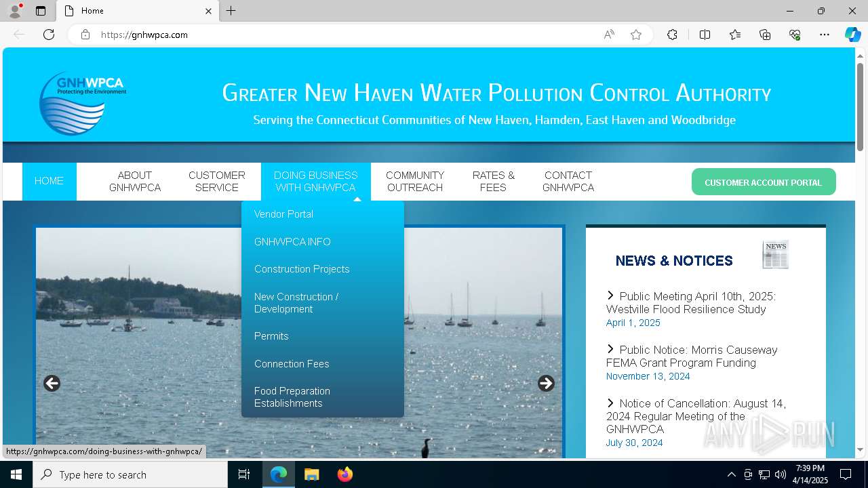
Task: Click the News & Notices heading
Action: 674,261
